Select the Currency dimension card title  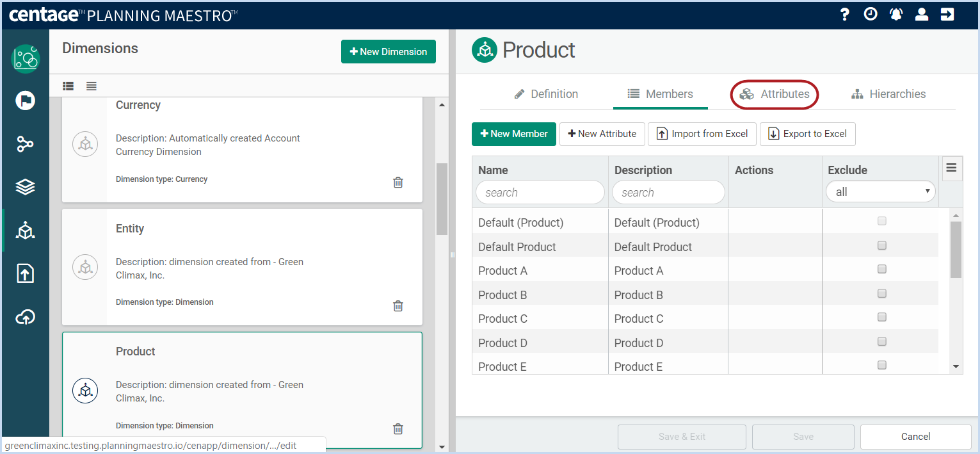pos(138,105)
